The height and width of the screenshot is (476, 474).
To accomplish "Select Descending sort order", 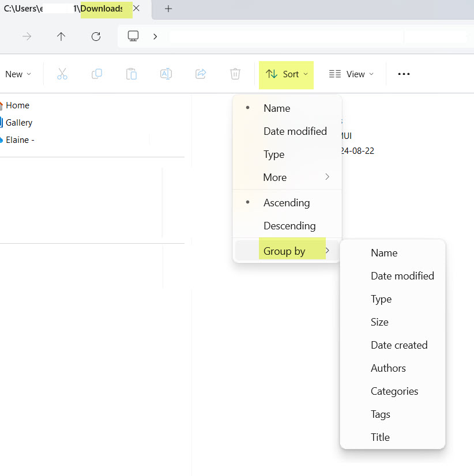I will coord(287,226).
